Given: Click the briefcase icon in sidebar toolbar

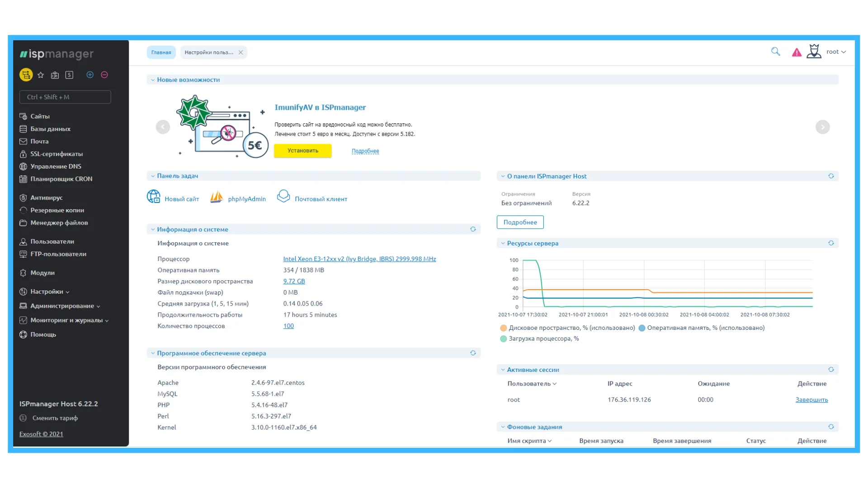Looking at the screenshot, I should (55, 75).
